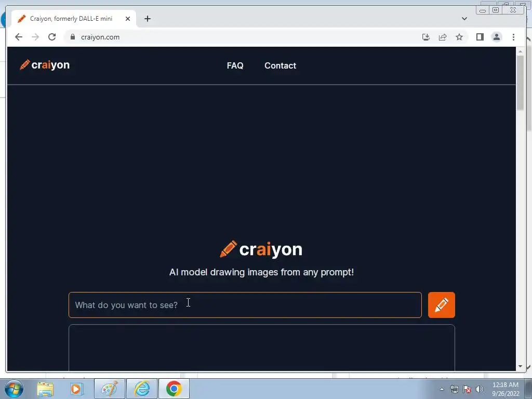Open the Contact page
Image resolution: width=532 pixels, height=399 pixels.
[x=280, y=65]
